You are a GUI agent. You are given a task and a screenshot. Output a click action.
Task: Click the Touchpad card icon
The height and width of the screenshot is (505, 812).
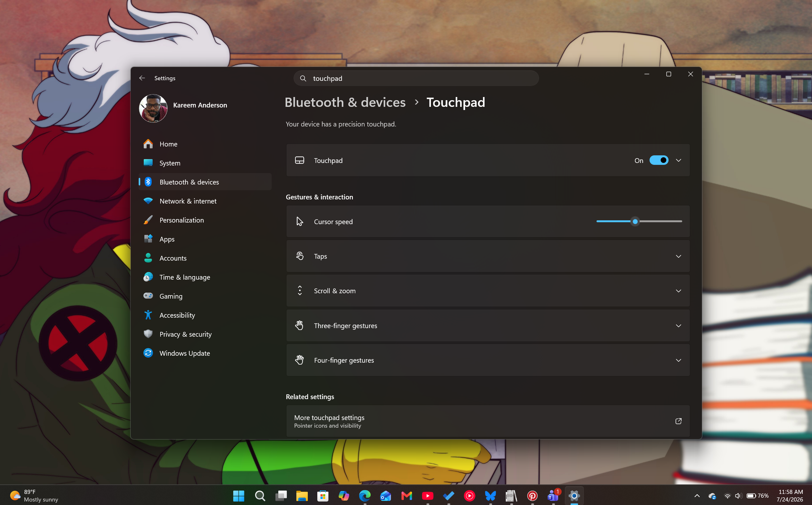pyautogui.click(x=300, y=160)
